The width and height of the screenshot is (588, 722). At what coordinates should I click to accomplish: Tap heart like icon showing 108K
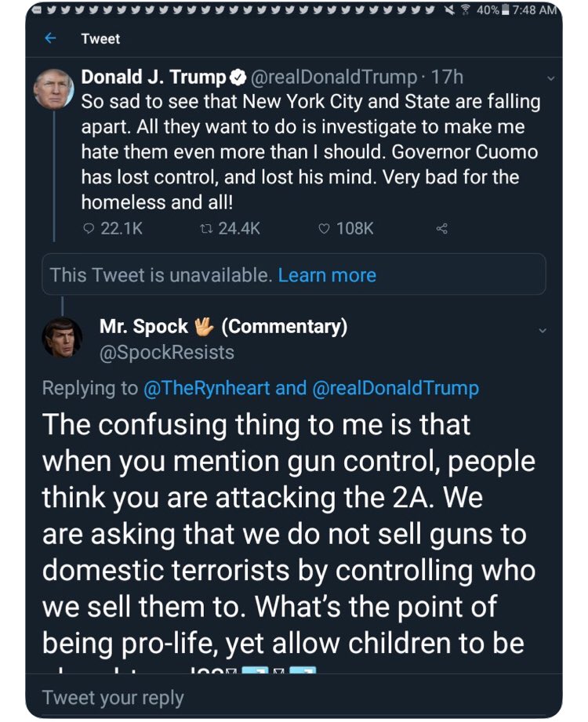pyautogui.click(x=325, y=228)
